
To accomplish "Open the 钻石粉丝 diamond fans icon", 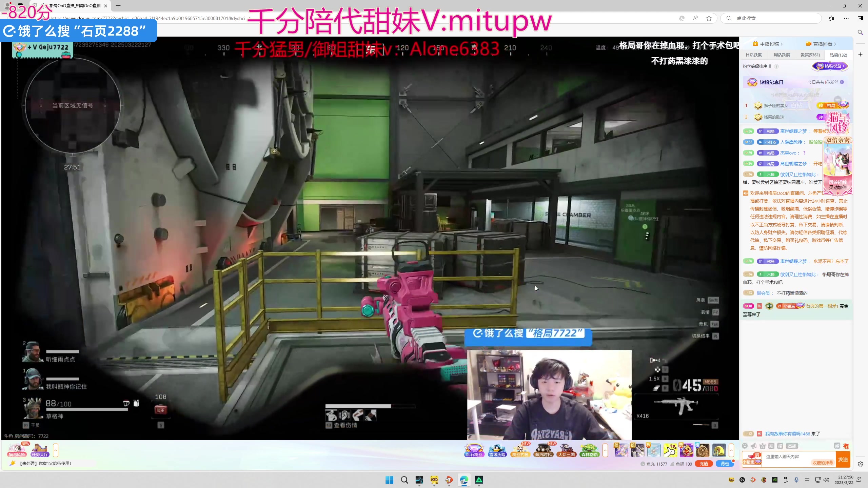I will (474, 450).
